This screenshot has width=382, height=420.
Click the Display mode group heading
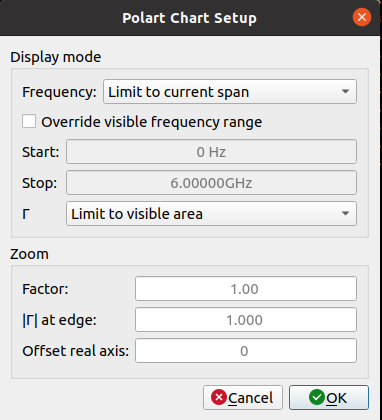(x=56, y=57)
